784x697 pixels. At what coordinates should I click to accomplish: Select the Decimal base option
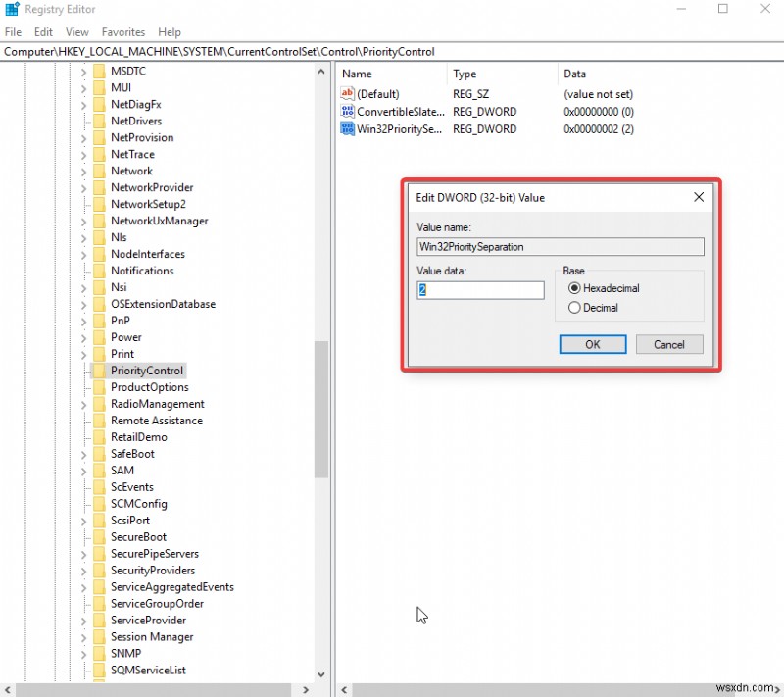[x=577, y=308]
